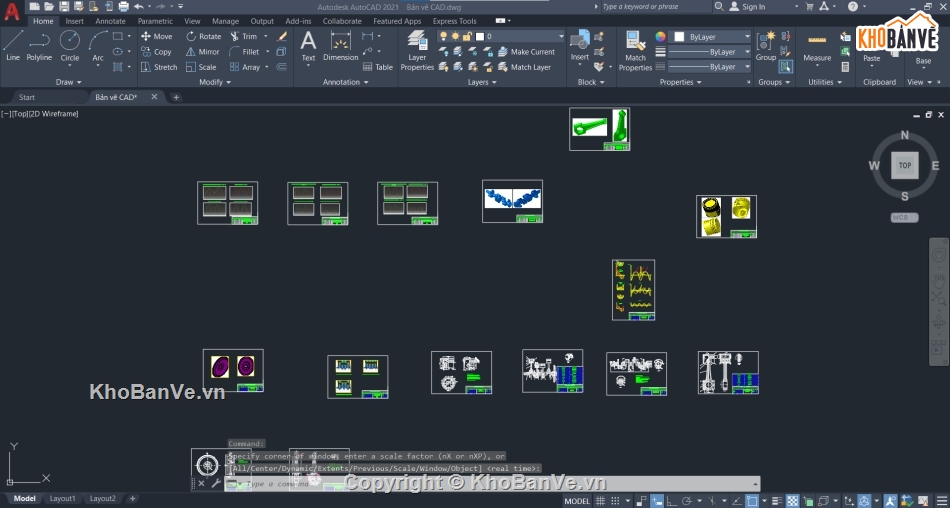950x508 pixels.
Task: Click MODEL in the status bar
Action: [x=577, y=501]
